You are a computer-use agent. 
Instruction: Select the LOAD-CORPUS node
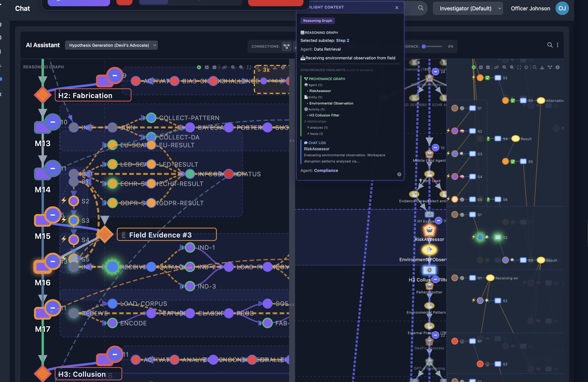click(x=112, y=304)
